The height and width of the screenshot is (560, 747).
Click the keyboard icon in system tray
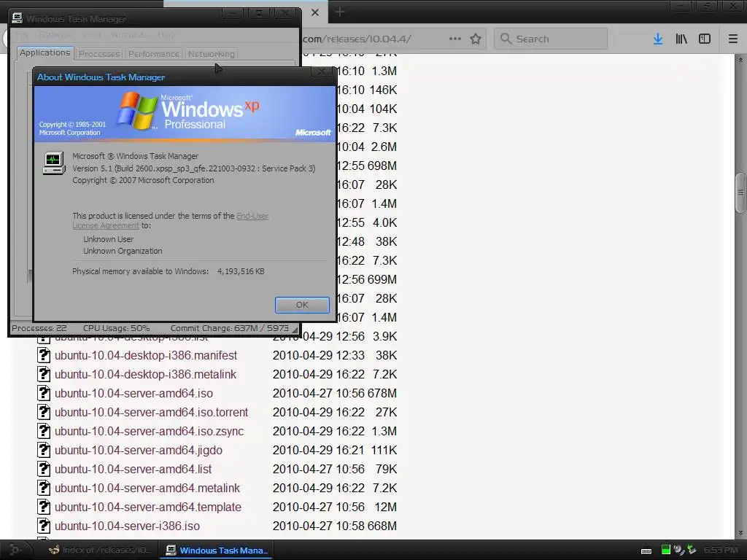(646, 551)
